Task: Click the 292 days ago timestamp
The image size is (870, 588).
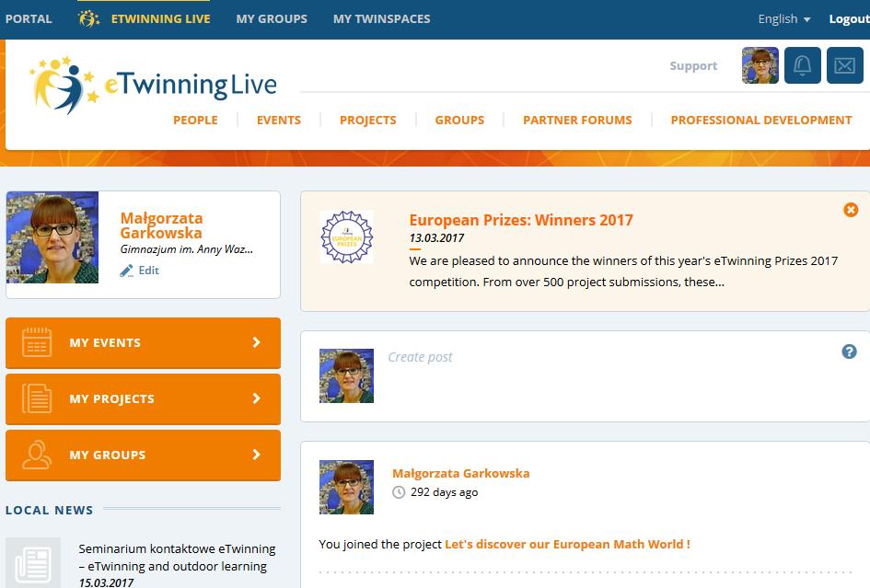Action: point(444,492)
